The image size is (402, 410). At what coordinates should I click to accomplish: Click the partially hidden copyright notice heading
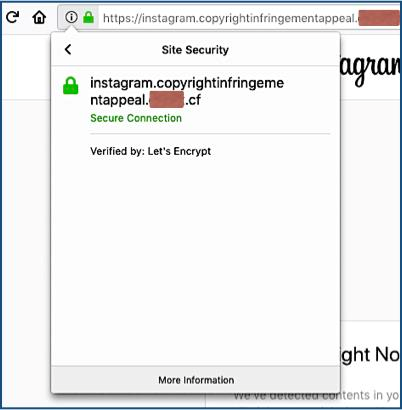[370, 355]
